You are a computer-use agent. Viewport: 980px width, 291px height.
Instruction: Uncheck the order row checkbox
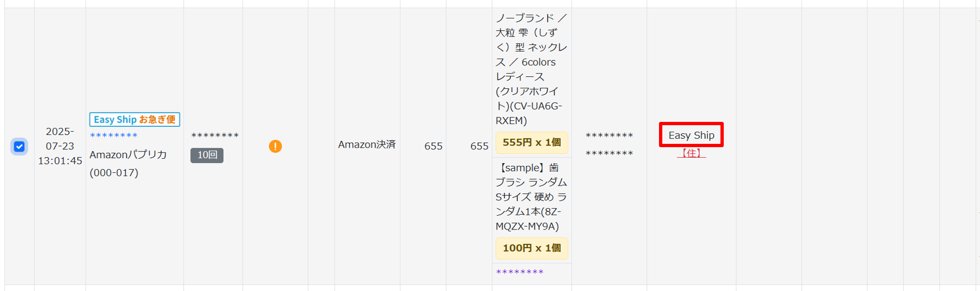point(19,147)
